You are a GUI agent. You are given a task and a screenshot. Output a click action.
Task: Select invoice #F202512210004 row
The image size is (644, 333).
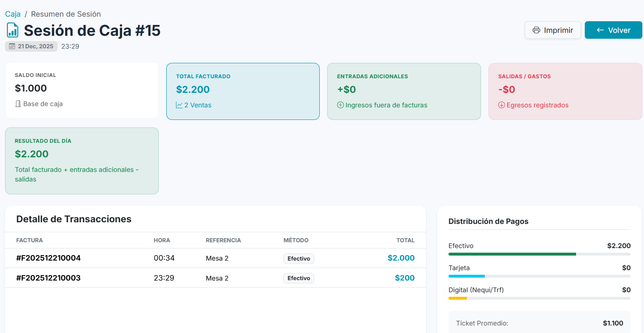pos(48,258)
